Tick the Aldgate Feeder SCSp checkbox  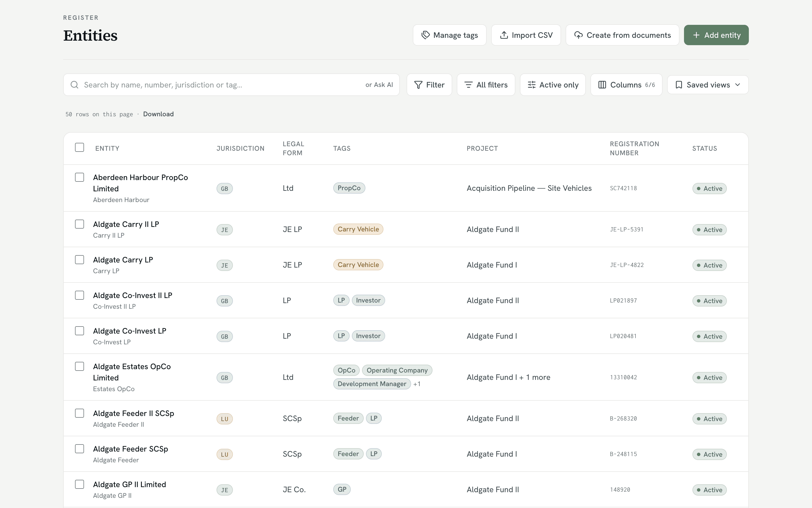tap(80, 449)
